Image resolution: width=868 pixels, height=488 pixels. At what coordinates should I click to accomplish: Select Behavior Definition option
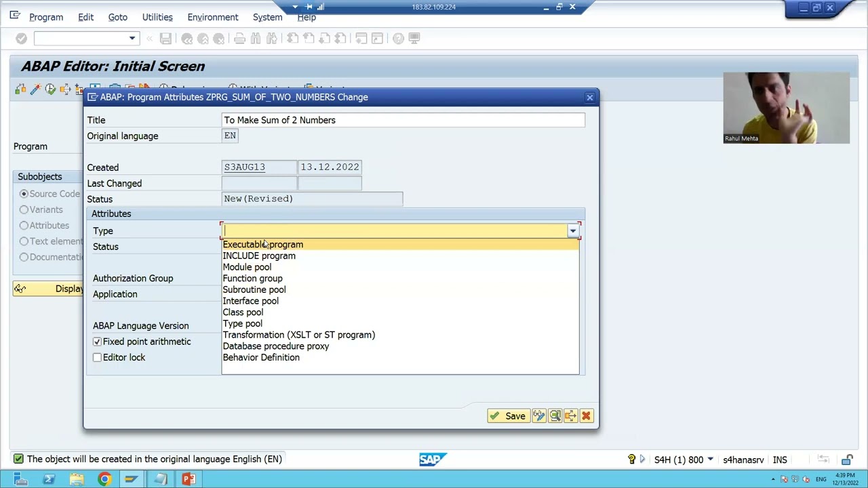pos(400,358)
